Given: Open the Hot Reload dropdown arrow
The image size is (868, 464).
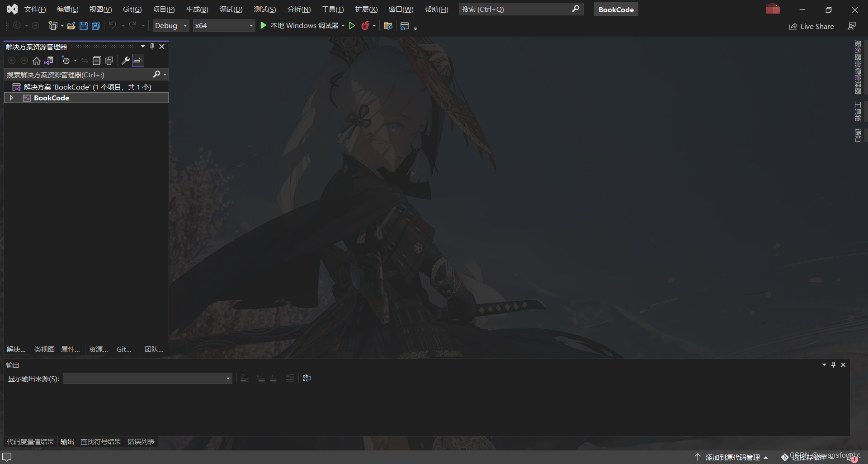Looking at the screenshot, I should coord(374,26).
